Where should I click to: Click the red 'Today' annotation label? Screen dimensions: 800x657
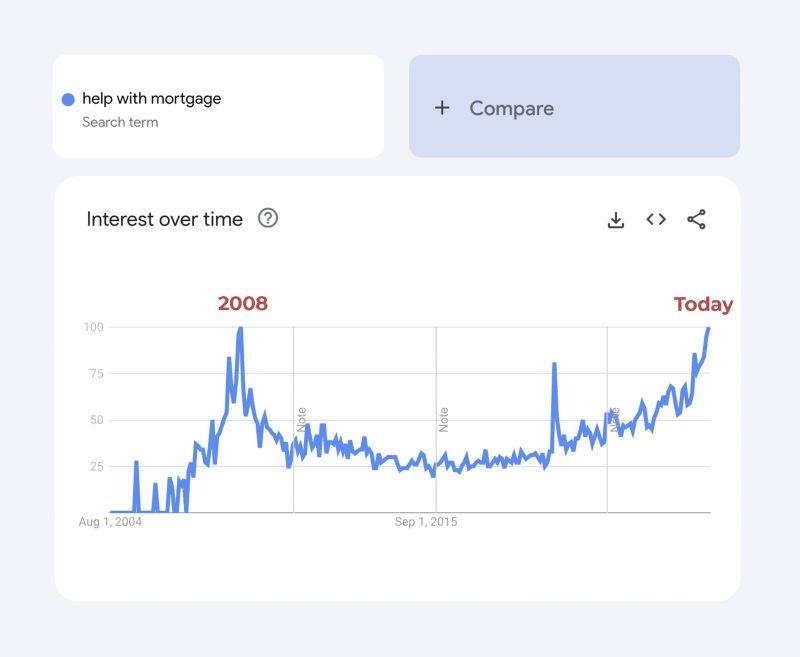click(704, 304)
